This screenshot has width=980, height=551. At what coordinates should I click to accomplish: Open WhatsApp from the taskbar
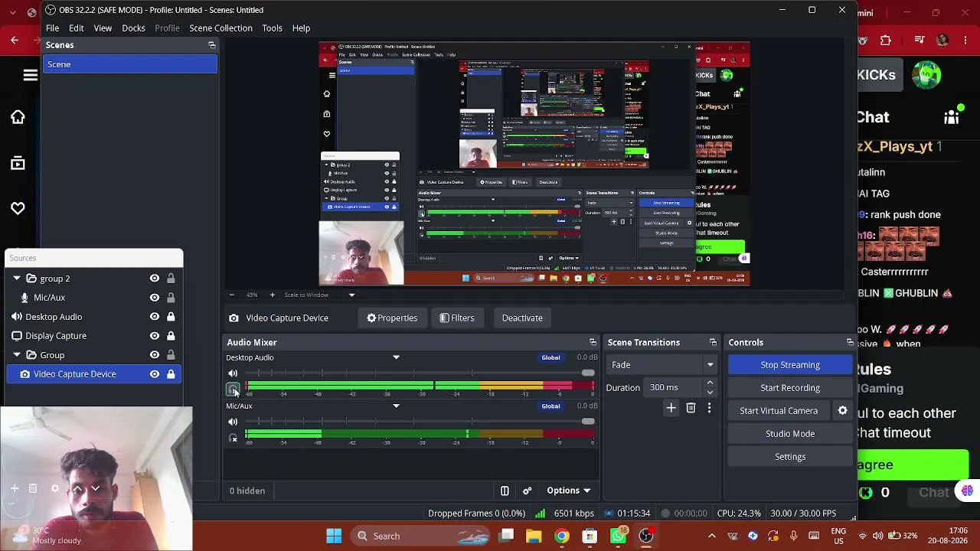[618, 536]
